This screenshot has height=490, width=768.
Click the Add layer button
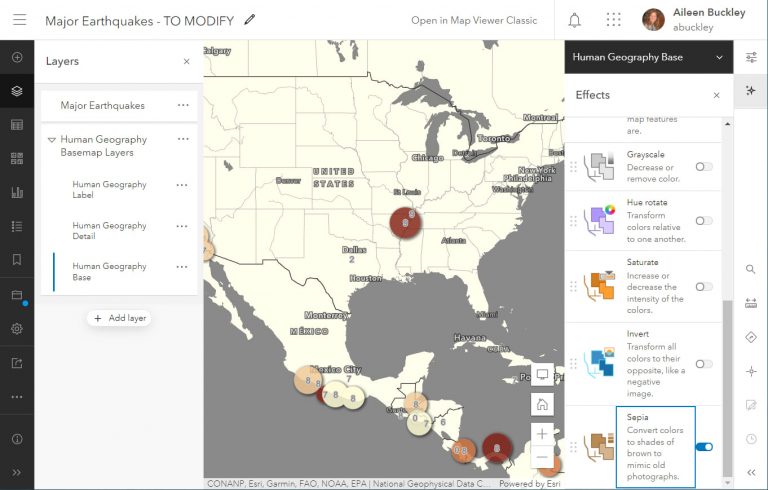pos(119,318)
